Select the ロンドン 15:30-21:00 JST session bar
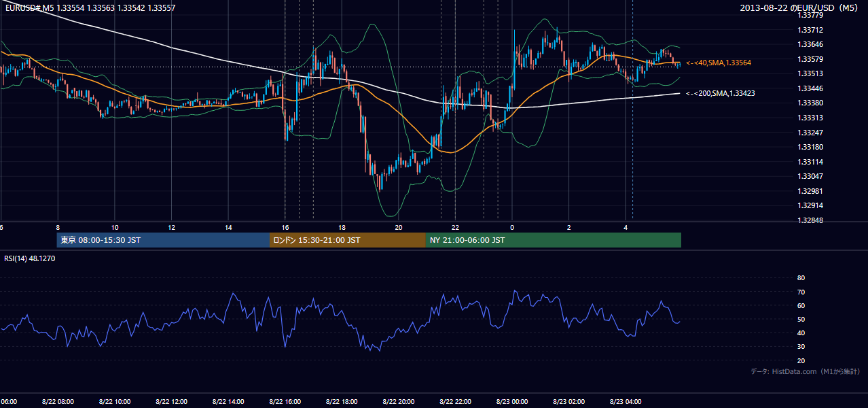The image size is (868, 408). [x=348, y=240]
